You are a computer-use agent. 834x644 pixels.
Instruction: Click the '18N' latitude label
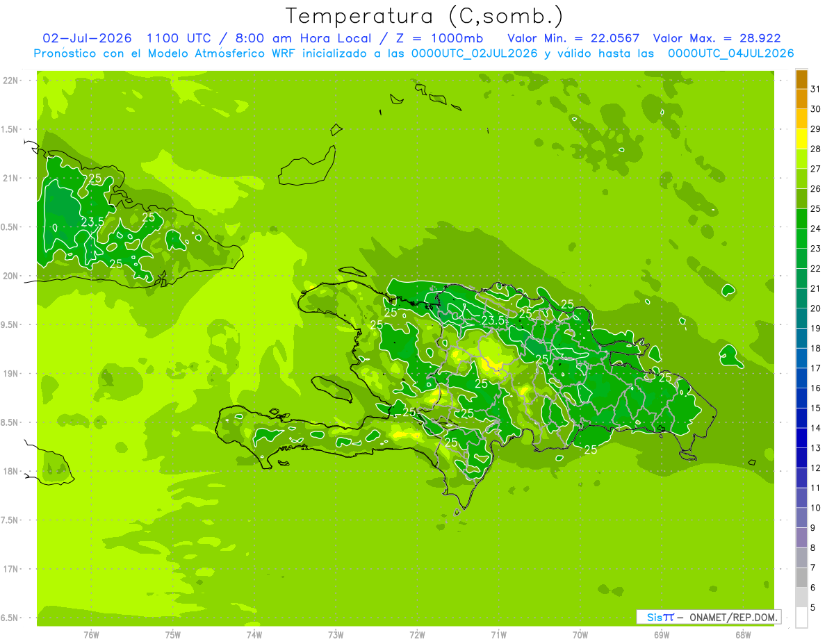coord(10,472)
